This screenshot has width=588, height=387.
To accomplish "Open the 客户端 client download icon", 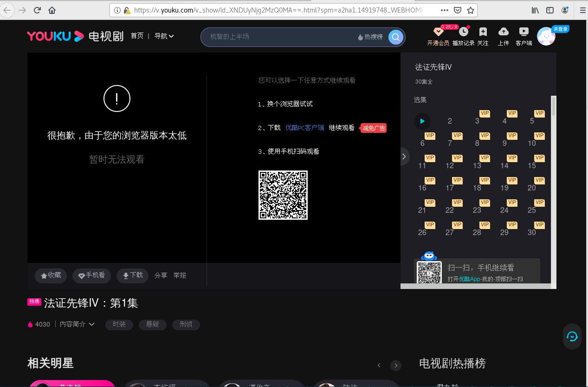I will pyautogui.click(x=523, y=32).
